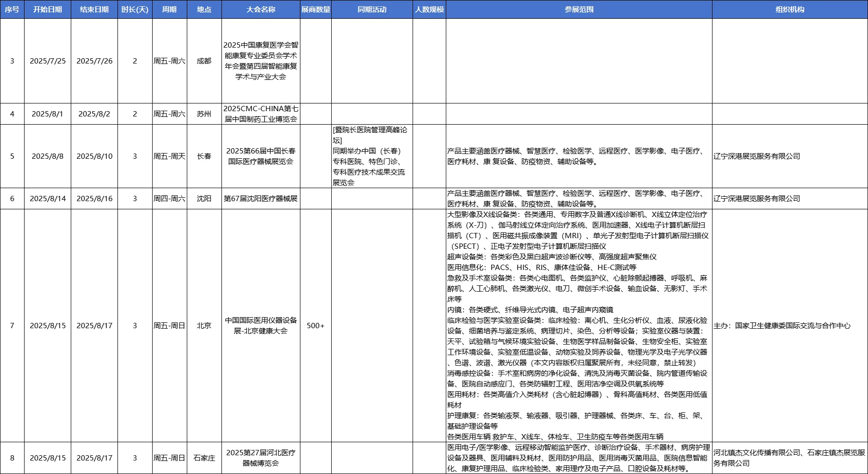Click sequence number cell 4
The image size is (868, 474).
pyautogui.click(x=12, y=114)
